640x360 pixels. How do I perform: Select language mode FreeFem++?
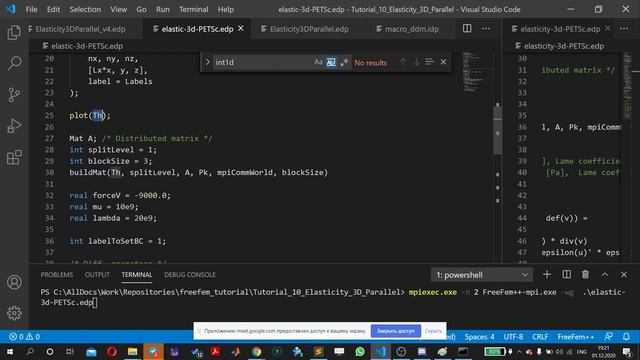tap(576, 337)
